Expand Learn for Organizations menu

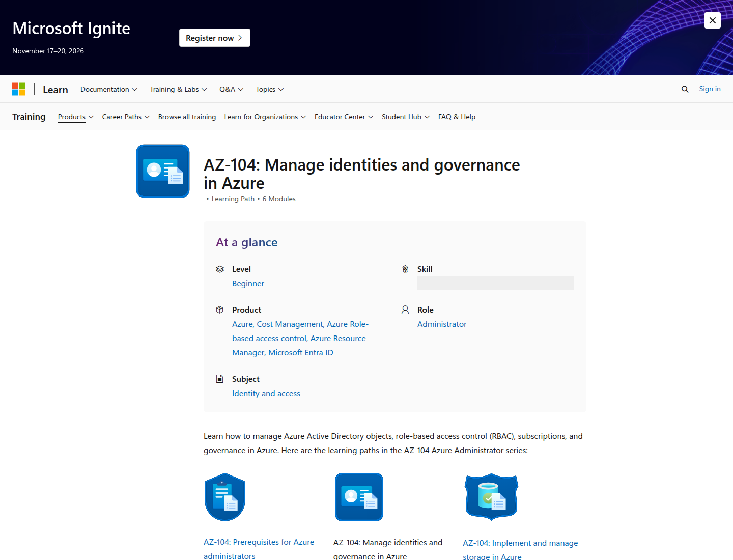point(265,117)
